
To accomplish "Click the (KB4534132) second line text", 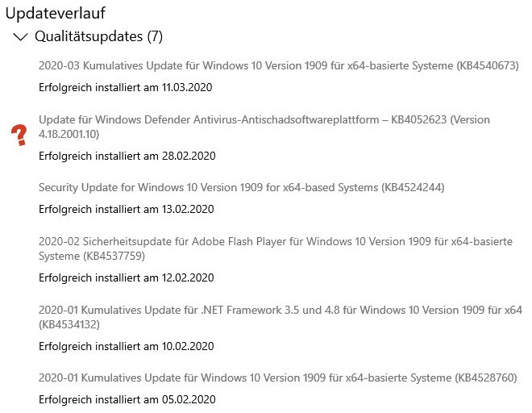I will (69, 324).
